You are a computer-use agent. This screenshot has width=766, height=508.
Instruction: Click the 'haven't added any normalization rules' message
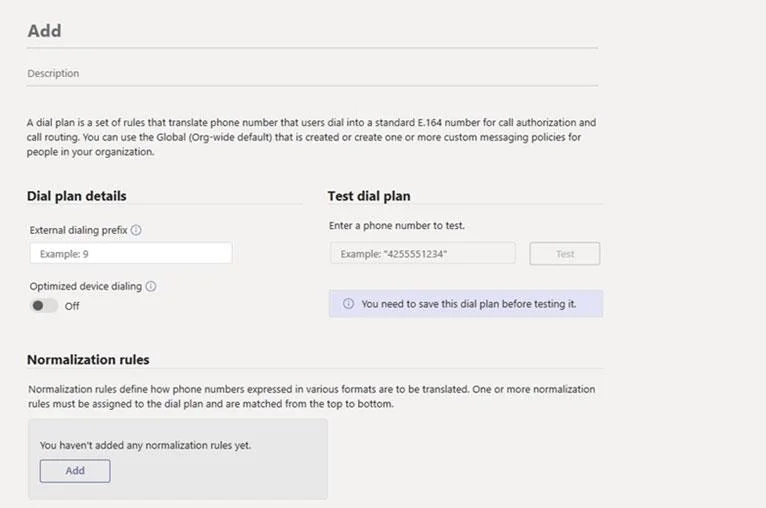coord(145,445)
